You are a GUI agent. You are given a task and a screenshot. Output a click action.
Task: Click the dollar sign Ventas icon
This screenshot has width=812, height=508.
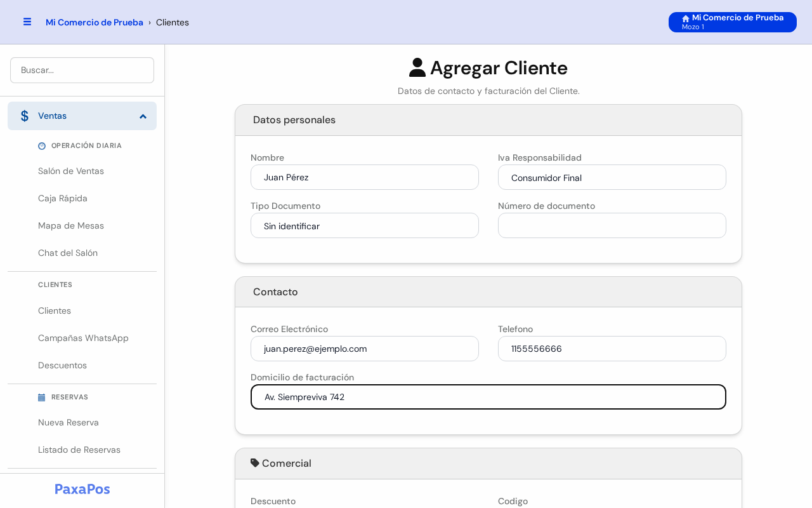(25, 116)
